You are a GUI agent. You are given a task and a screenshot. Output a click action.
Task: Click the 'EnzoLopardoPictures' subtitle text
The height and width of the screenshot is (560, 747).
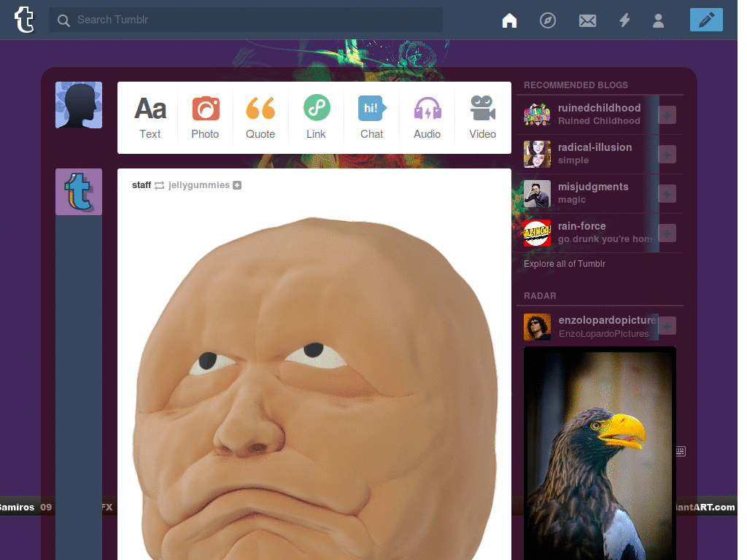[603, 334]
